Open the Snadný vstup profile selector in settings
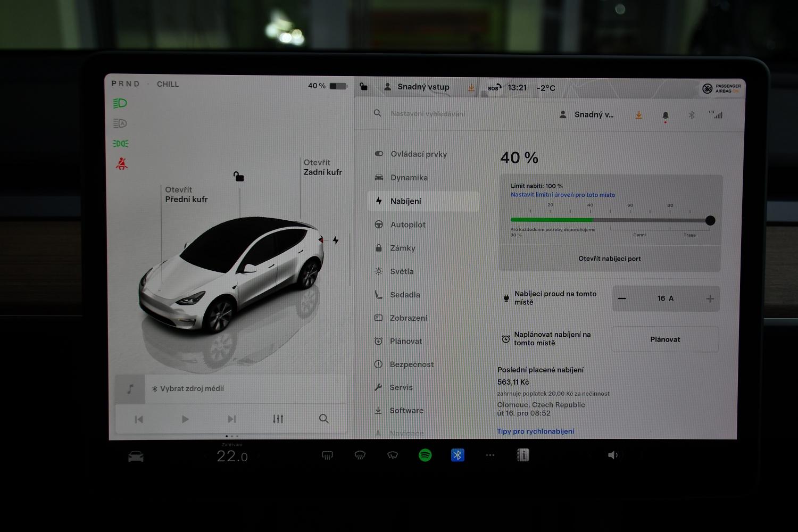This screenshot has height=532, width=798. pyautogui.click(x=587, y=115)
